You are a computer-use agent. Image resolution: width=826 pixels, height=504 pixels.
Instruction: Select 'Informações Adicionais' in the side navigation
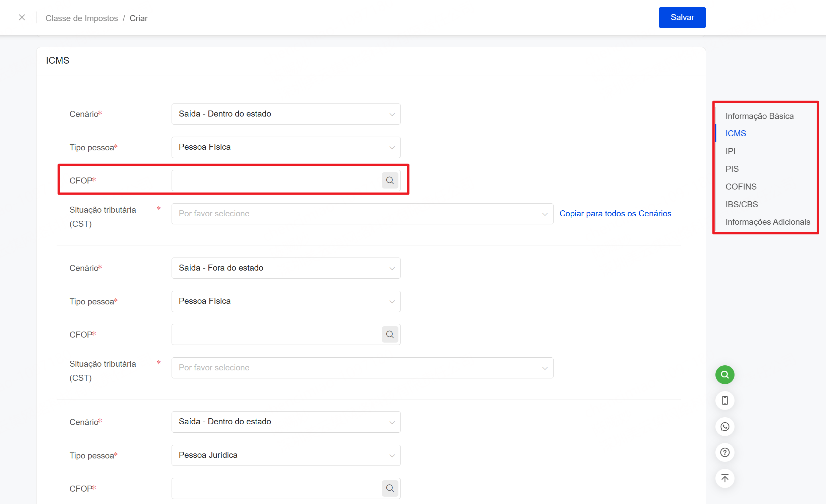coord(767,222)
